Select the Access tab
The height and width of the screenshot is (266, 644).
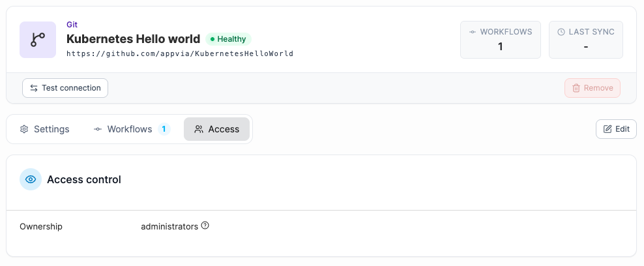click(217, 129)
